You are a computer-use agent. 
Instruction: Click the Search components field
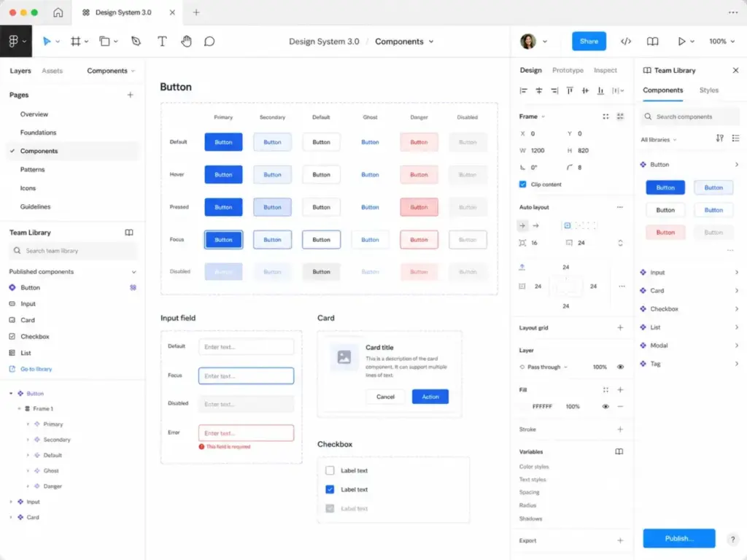coord(690,117)
